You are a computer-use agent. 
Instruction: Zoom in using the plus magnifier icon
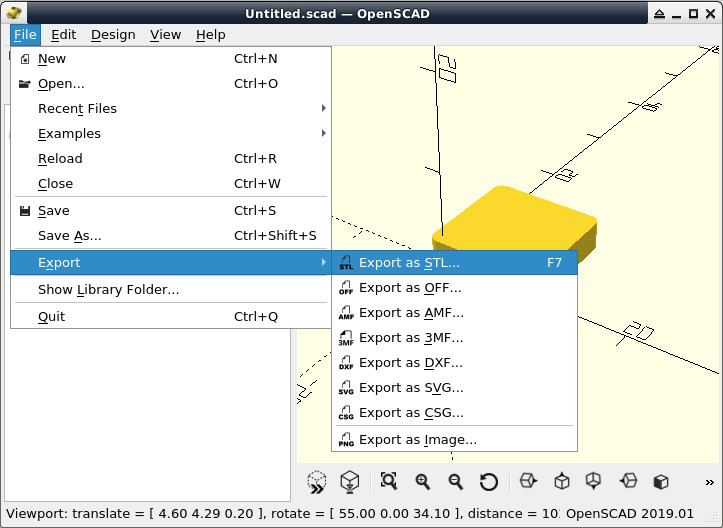tap(422, 482)
